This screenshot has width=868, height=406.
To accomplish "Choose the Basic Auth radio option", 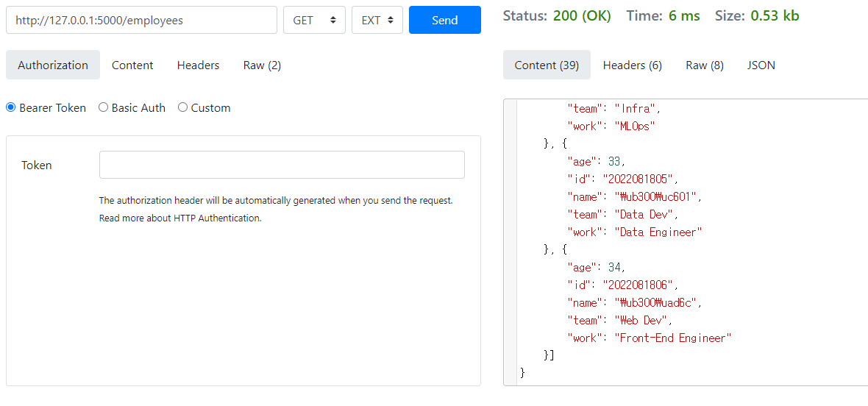I will click(x=103, y=108).
